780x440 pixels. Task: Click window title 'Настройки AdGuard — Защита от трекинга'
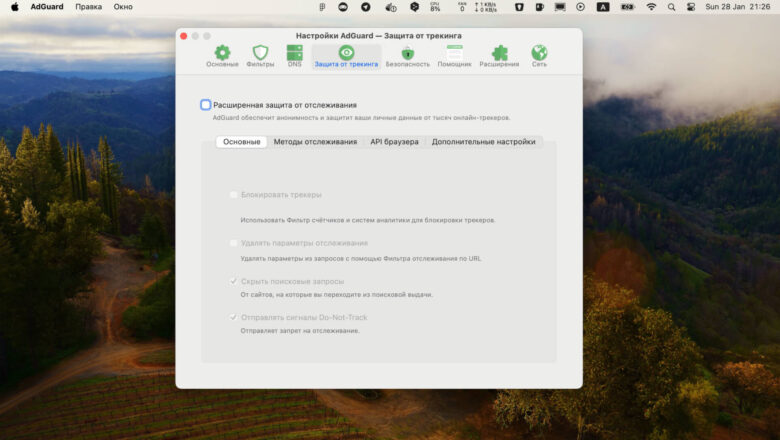(x=379, y=36)
